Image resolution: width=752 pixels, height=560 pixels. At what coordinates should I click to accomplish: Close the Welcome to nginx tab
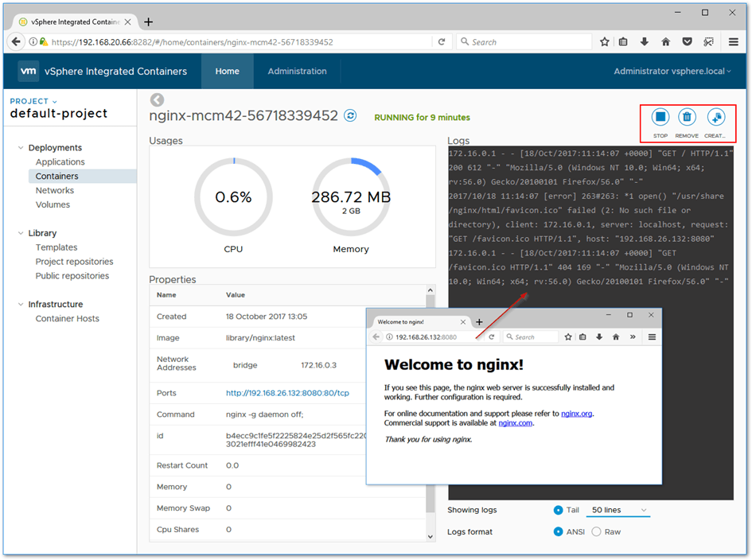click(463, 321)
